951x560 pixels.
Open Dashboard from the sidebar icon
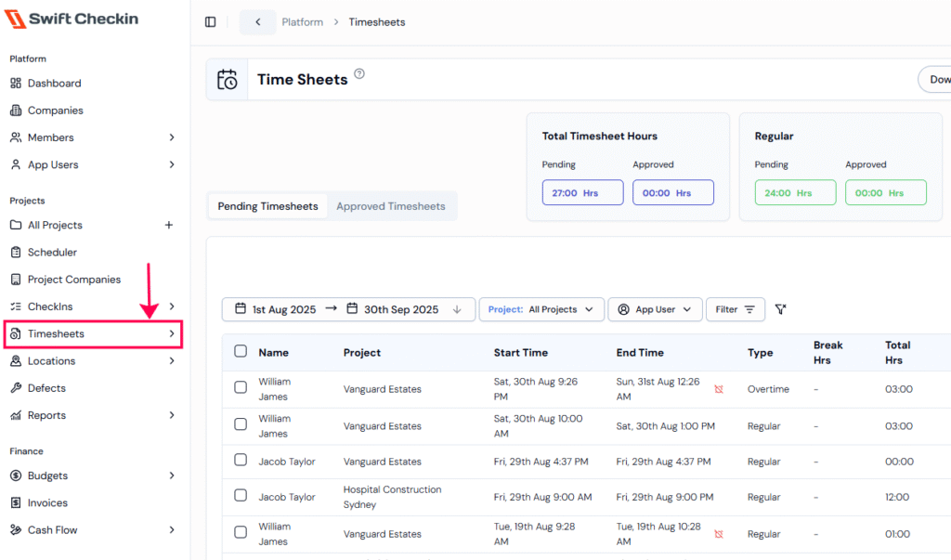pos(16,84)
